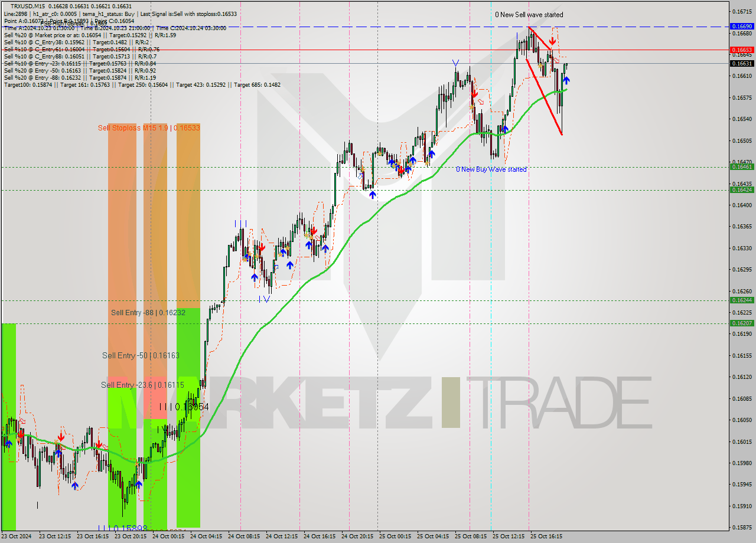Click the 0.16400 price axis label
Image resolution: width=756 pixels, height=543 pixels.
(742, 205)
